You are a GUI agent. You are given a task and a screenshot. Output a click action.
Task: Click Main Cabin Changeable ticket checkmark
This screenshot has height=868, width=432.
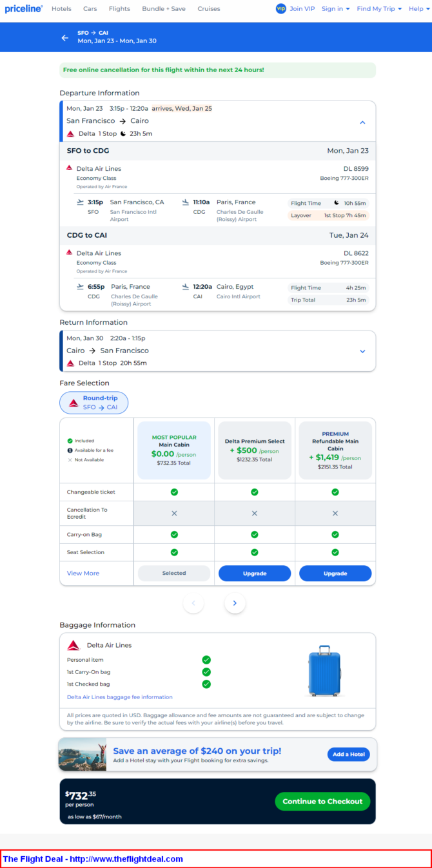tap(174, 492)
